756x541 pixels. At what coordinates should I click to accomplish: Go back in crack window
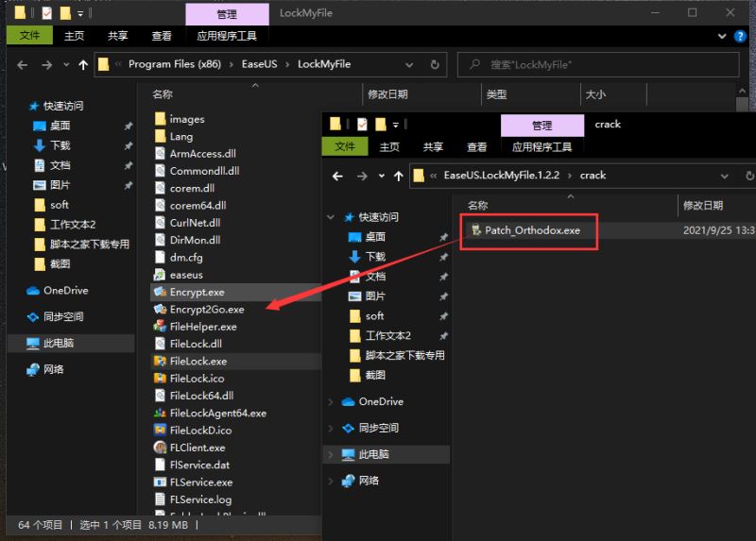337,176
